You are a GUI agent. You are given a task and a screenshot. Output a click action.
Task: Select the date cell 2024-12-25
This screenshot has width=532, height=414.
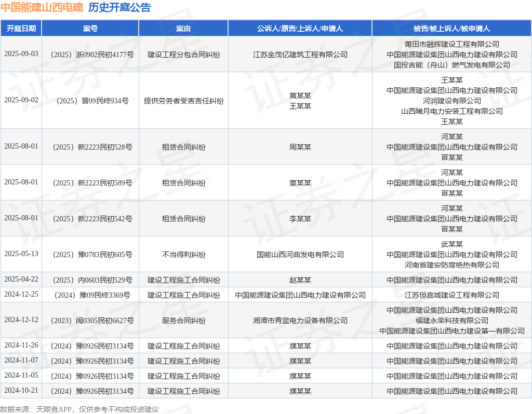pyautogui.click(x=21, y=294)
